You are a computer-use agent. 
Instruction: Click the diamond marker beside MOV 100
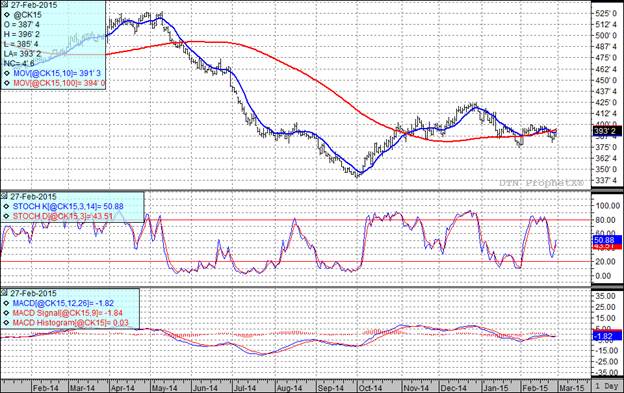point(6,83)
